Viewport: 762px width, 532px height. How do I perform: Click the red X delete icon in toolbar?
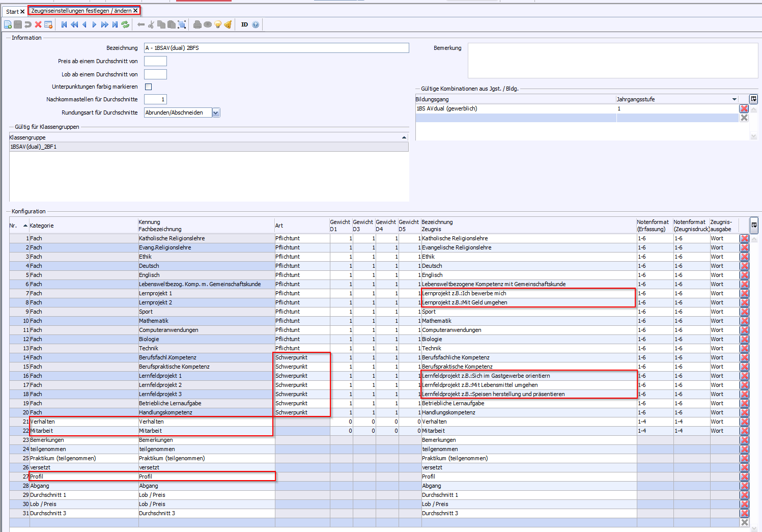point(38,24)
